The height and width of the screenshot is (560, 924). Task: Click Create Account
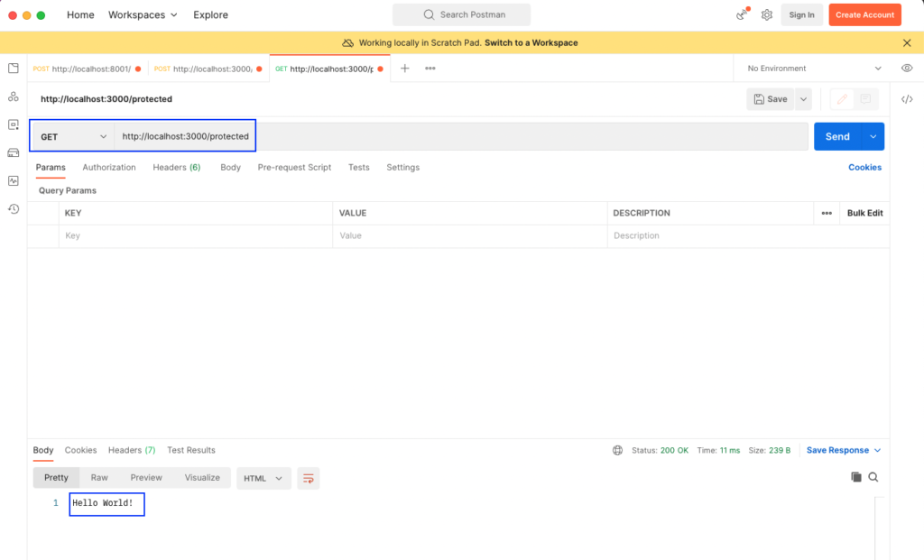864,14
